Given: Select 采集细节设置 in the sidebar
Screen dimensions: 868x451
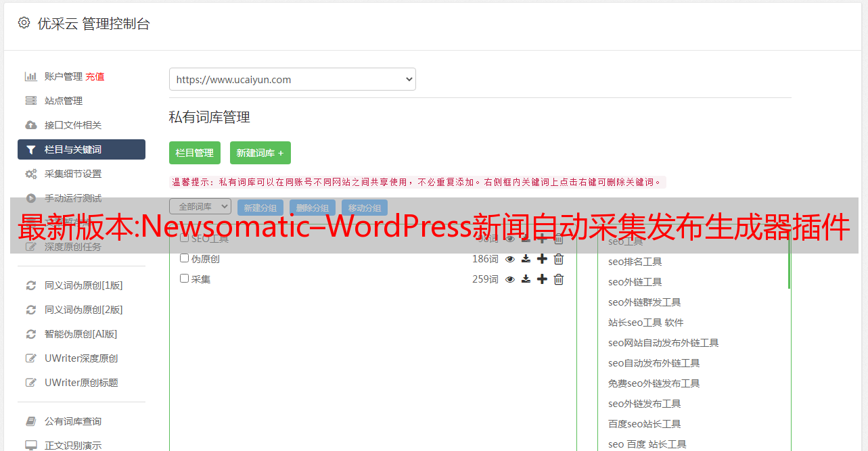Looking at the screenshot, I should 73,174.
